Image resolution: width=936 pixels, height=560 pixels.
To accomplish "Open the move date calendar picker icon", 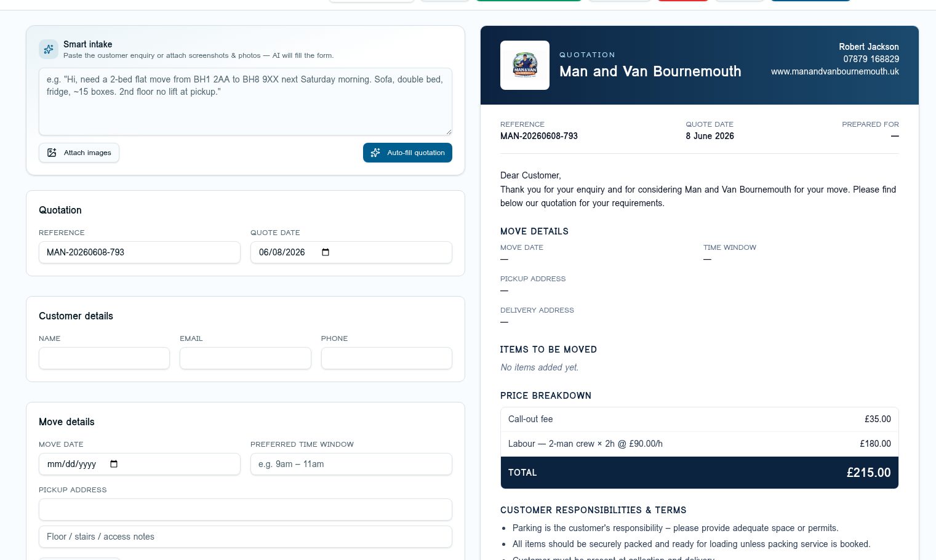I will [114, 464].
